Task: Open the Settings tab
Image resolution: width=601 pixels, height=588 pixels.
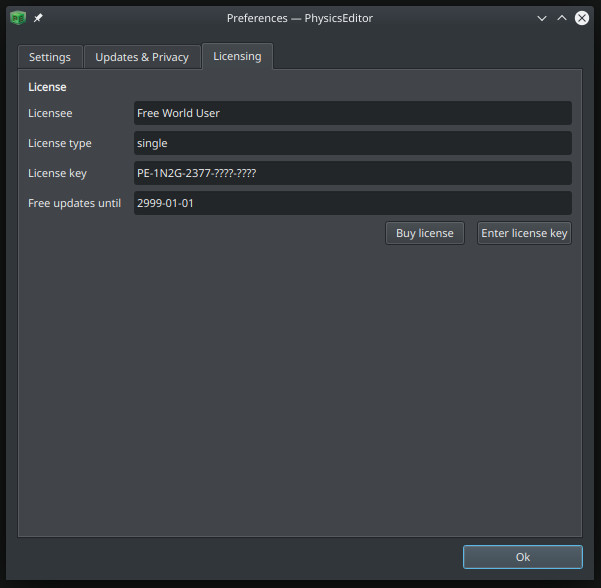Action: coord(50,57)
